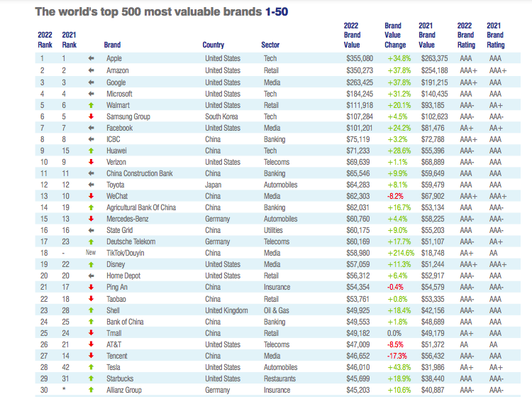This screenshot has height=397, width=532.
Task: Click Japan in the Toyota row
Action: [x=213, y=185]
